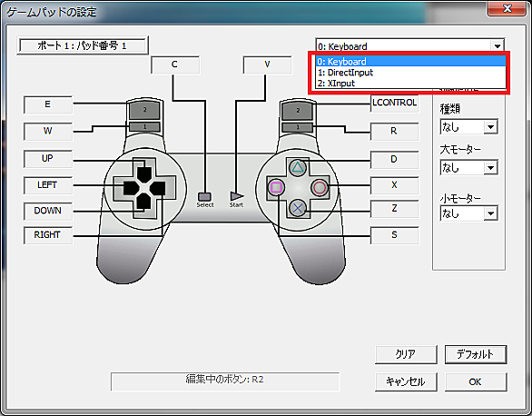532x416 pixels.
Task: Click the Start triangle on the gamepad image
Action: coord(236,196)
